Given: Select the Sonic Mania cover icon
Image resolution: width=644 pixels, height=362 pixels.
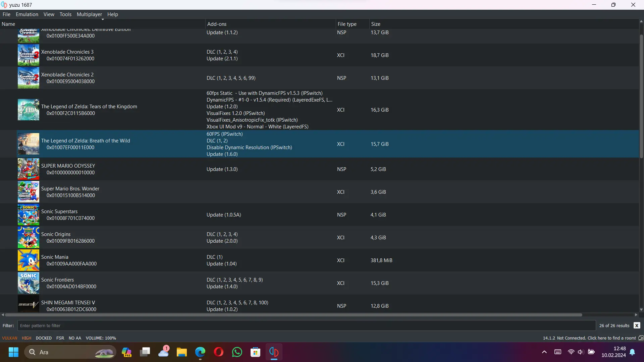Looking at the screenshot, I should tap(29, 260).
